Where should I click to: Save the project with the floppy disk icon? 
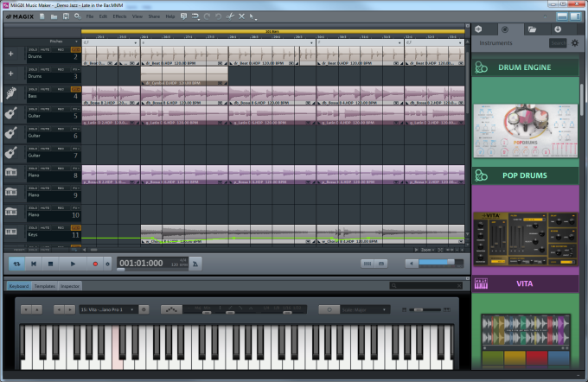[x=66, y=16]
